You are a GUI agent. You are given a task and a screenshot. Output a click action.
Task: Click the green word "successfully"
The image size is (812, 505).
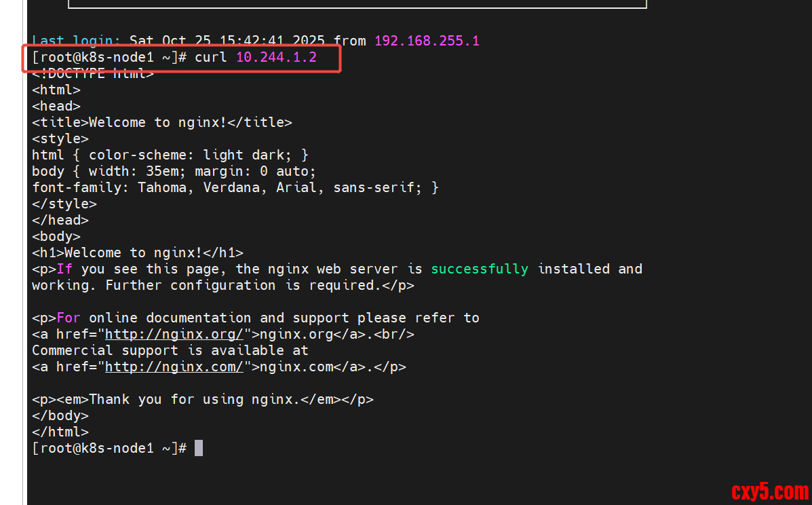480,269
